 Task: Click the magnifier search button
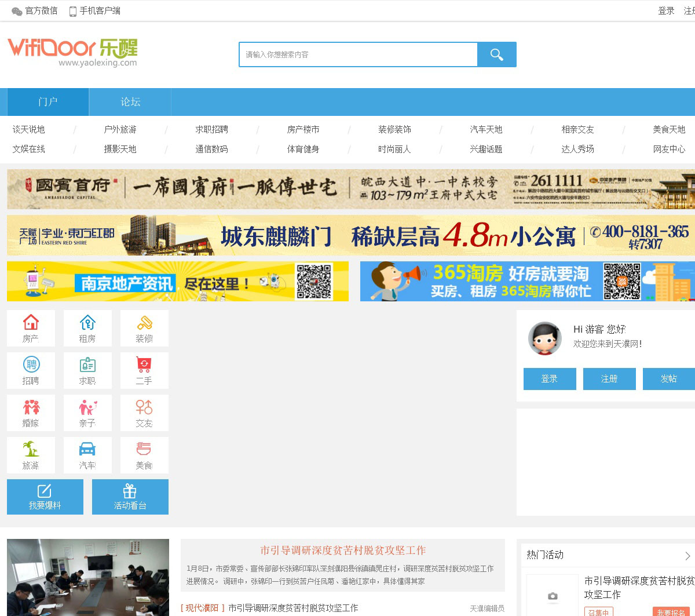tap(496, 54)
